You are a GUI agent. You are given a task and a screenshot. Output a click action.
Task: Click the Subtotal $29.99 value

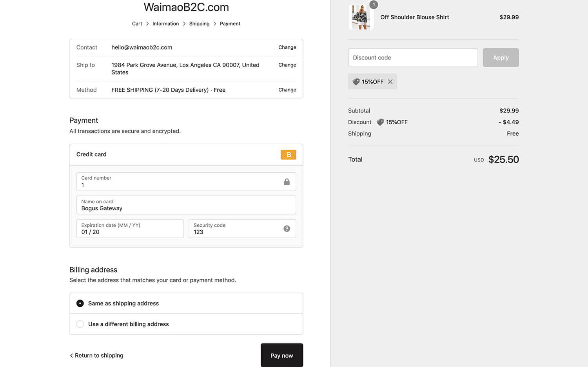tap(509, 111)
